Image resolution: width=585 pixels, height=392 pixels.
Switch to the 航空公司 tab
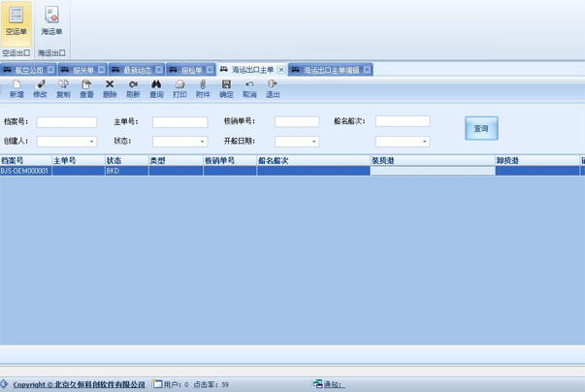(x=29, y=70)
